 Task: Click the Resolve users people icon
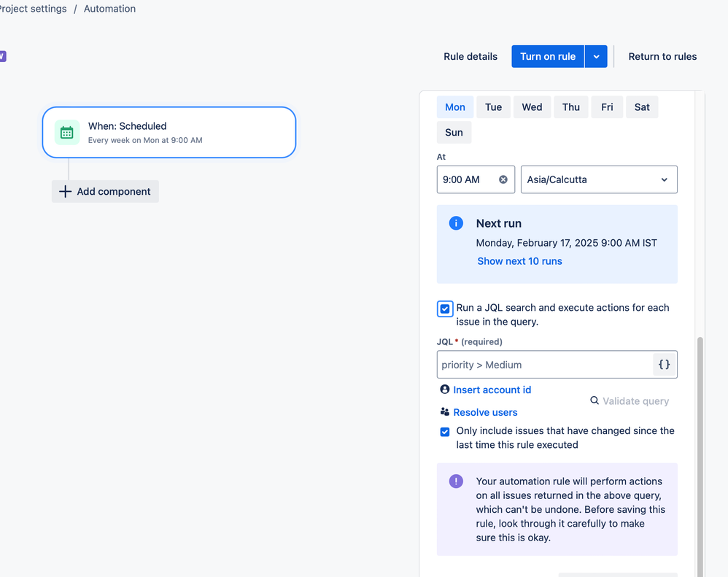pyautogui.click(x=445, y=411)
